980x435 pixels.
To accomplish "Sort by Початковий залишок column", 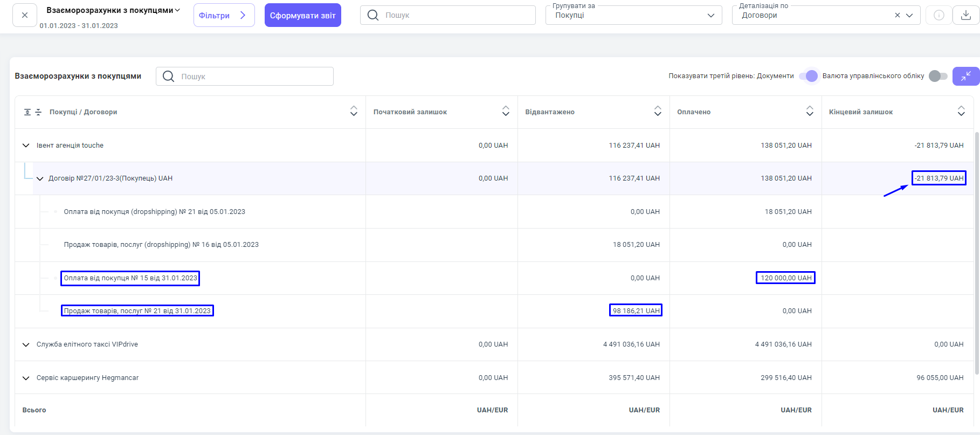I will 505,111.
